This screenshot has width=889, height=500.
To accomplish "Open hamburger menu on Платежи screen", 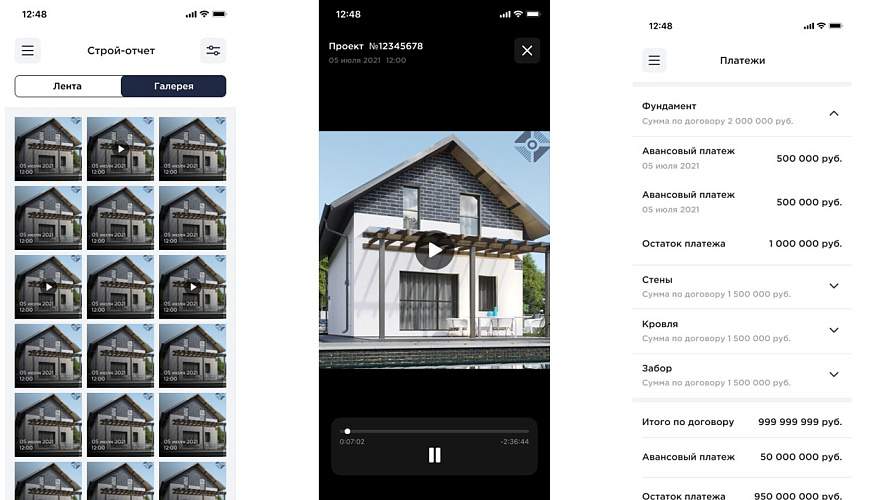I will (x=654, y=60).
